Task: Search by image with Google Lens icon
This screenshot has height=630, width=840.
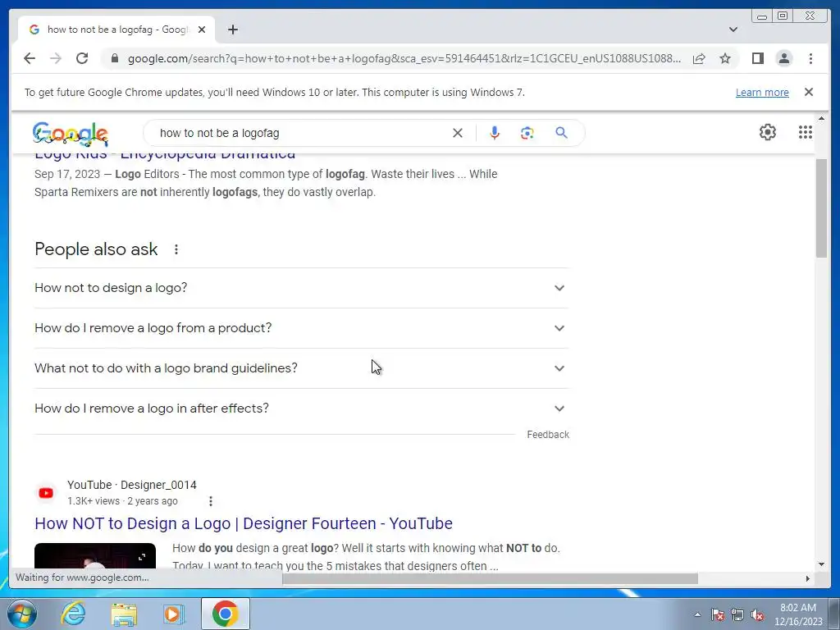Action: 527,133
